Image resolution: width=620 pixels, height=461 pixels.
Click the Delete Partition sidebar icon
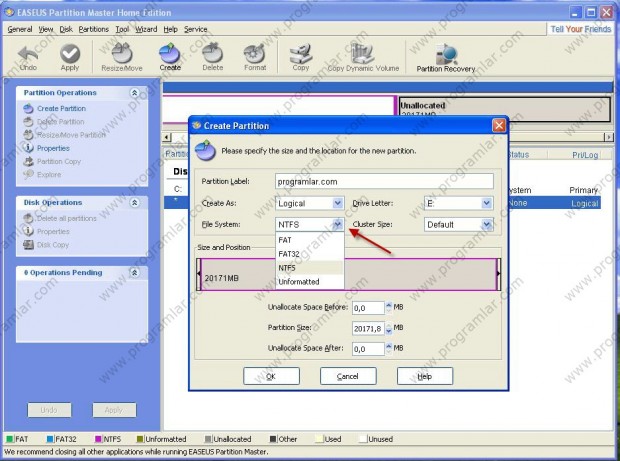click(28, 122)
